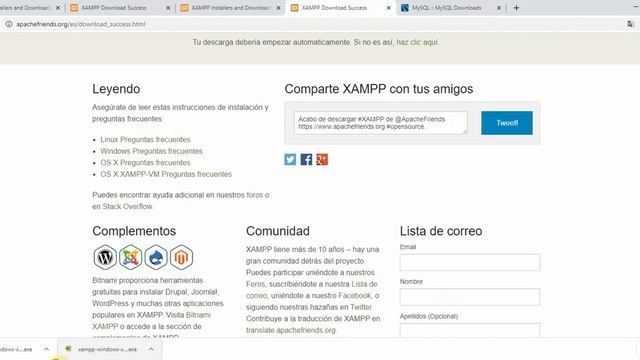Open the Bitnami XAMPP link

tap(151, 321)
